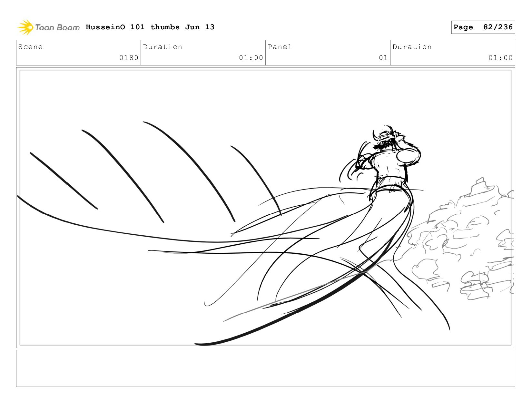Viewport: 532px width, 411px height.
Task: Click the Duration label next to Panel
Action: point(412,47)
